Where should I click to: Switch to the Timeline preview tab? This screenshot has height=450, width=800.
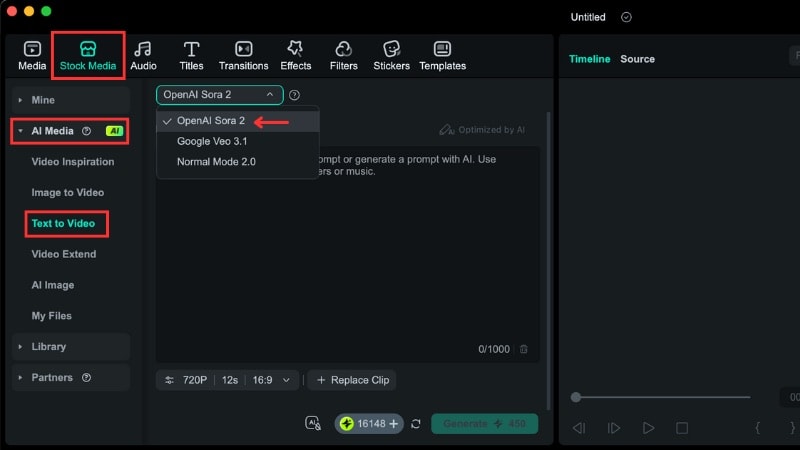point(589,59)
